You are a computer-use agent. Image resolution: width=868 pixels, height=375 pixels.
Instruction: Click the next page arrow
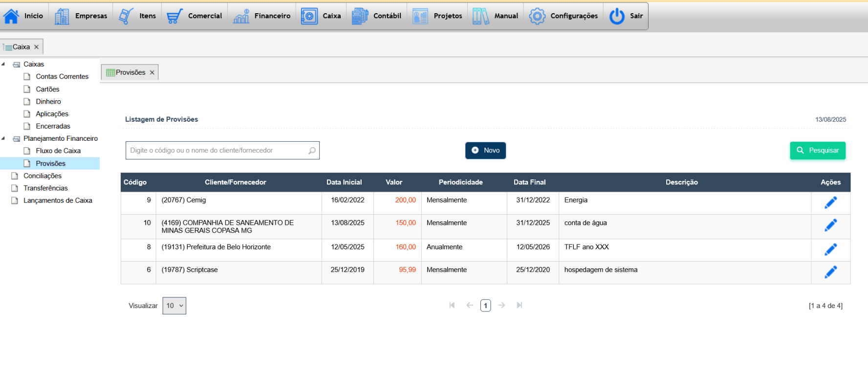(x=501, y=305)
